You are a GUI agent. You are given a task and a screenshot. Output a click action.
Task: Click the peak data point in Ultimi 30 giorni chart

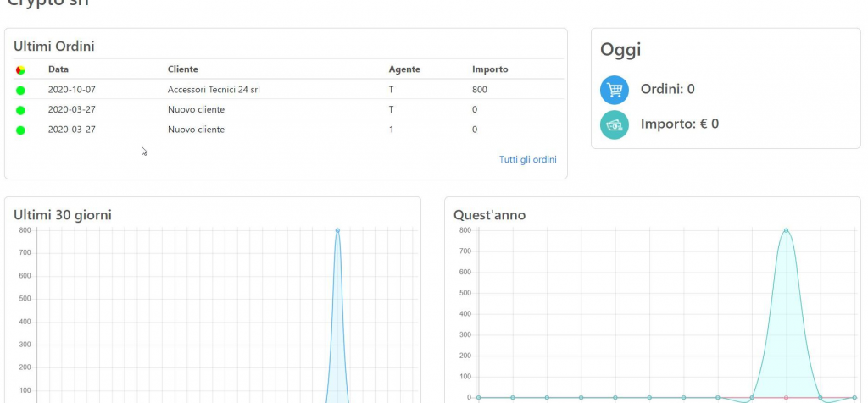tap(337, 230)
